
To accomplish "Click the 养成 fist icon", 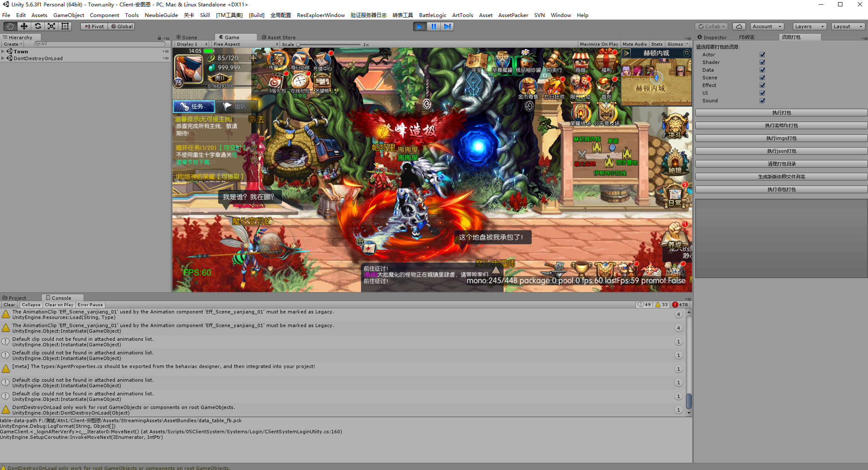I will click(675, 236).
